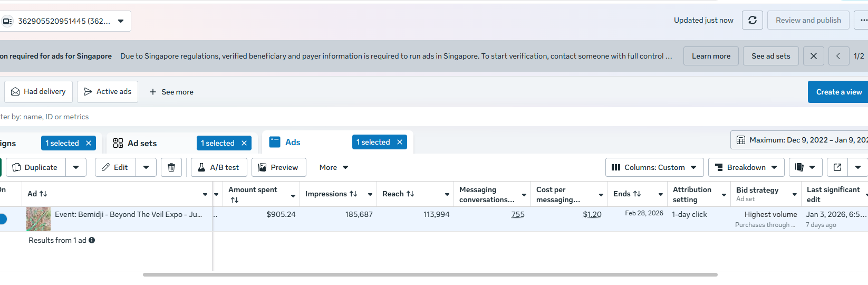868x285 pixels.
Task: Click the ad thumbnail image
Action: click(x=38, y=218)
